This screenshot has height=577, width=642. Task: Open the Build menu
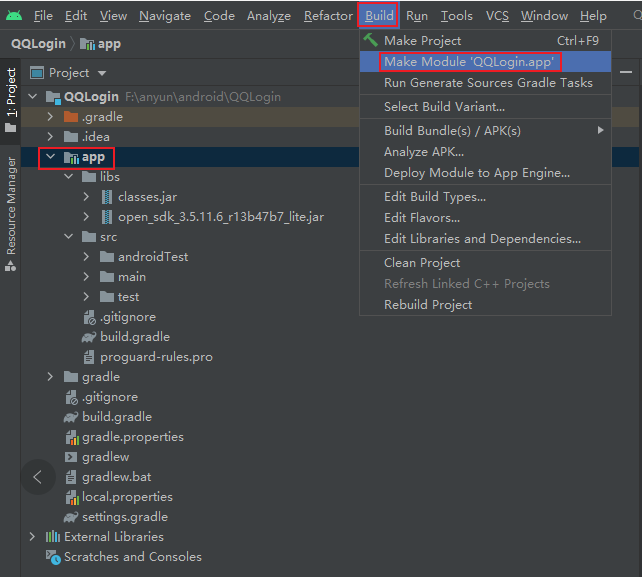tap(379, 16)
